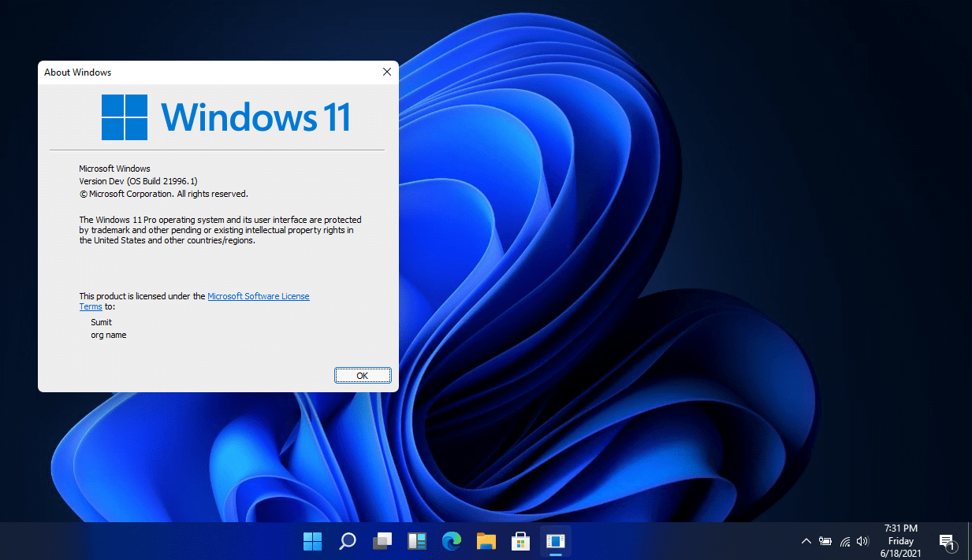This screenshot has width=972, height=560.
Task: Open Search from the taskbar
Action: 347,541
